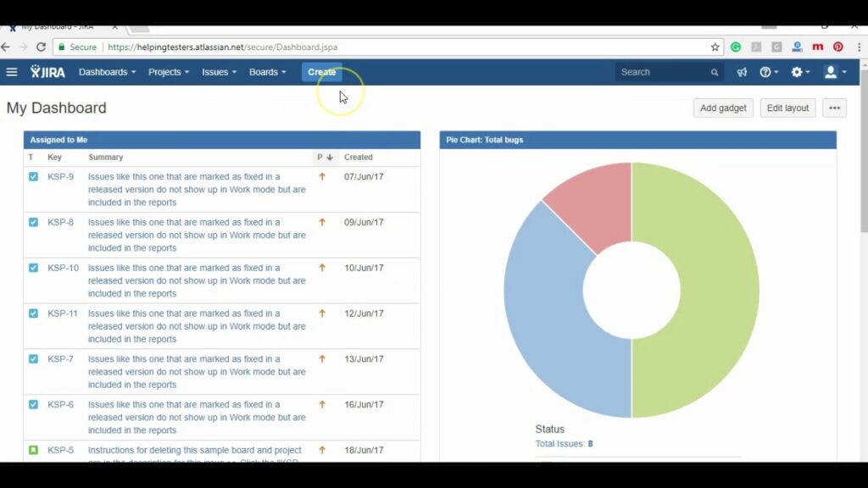
Task: Click the Add gadget button
Action: coord(722,108)
